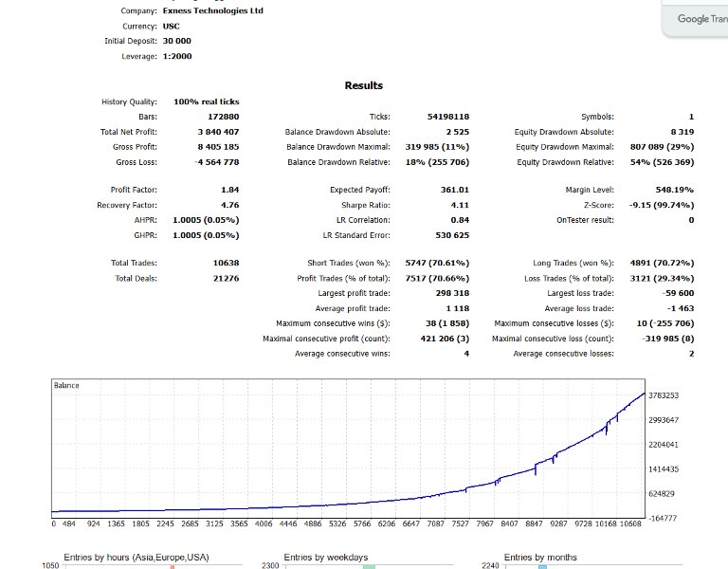The height and width of the screenshot is (569, 728).
Task: Select Total Trades count 10638
Action: pyautogui.click(x=226, y=263)
